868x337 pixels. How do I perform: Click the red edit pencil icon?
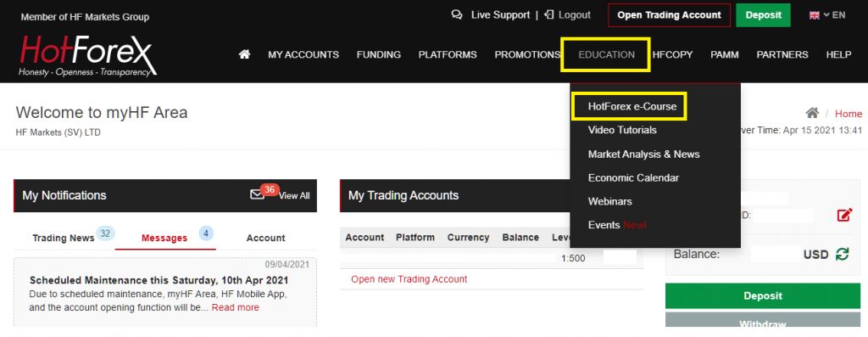(844, 215)
